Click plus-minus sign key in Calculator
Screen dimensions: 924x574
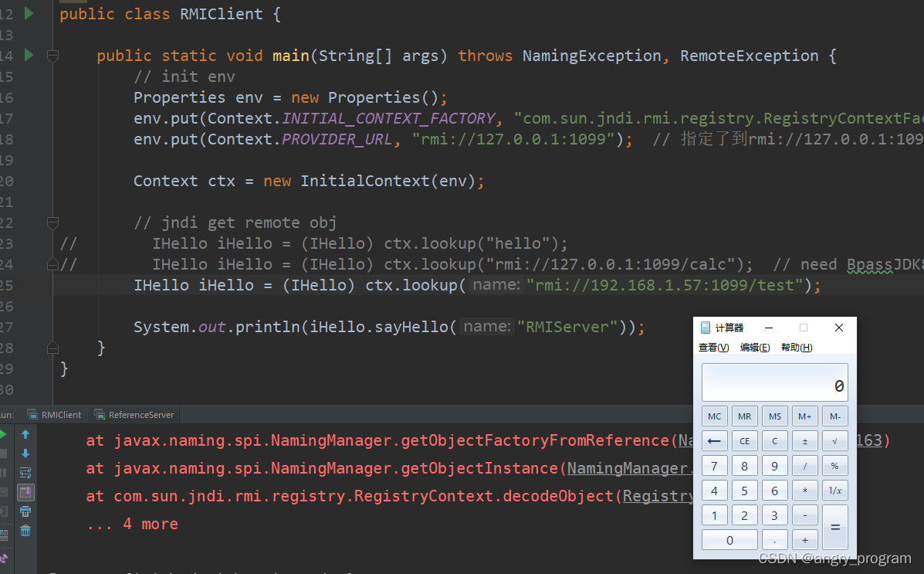pos(805,441)
